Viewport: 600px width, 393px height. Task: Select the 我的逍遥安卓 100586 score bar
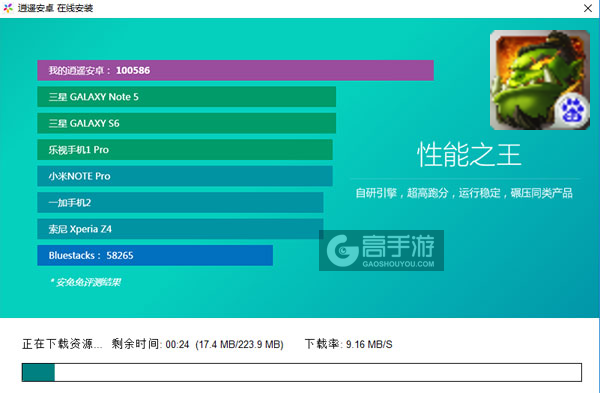click(235, 70)
